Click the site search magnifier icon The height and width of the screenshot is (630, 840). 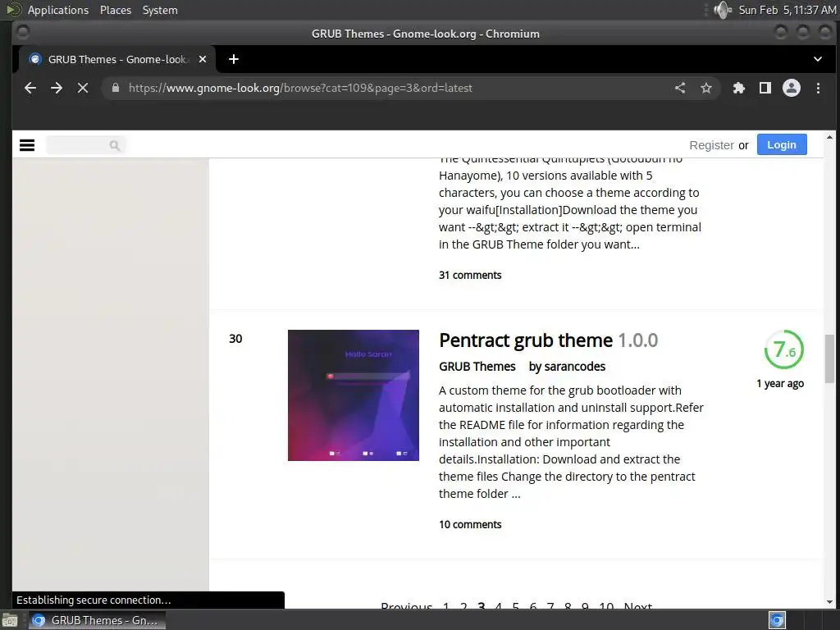[x=114, y=145]
